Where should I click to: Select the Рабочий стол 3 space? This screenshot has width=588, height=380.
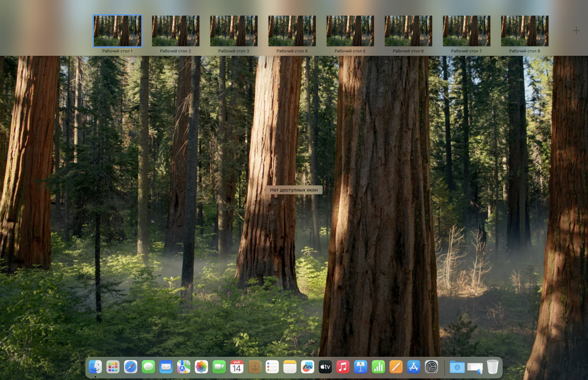click(234, 31)
